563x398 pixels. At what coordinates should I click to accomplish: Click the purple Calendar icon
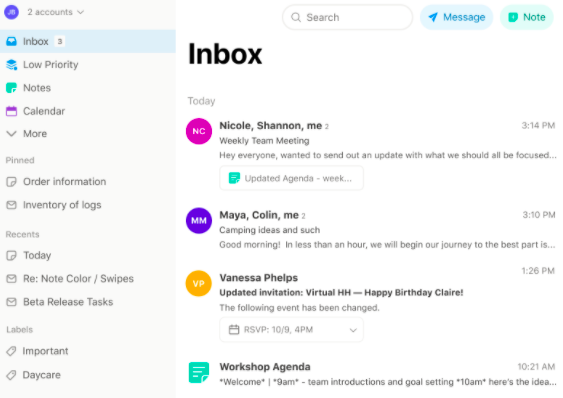pos(11,111)
